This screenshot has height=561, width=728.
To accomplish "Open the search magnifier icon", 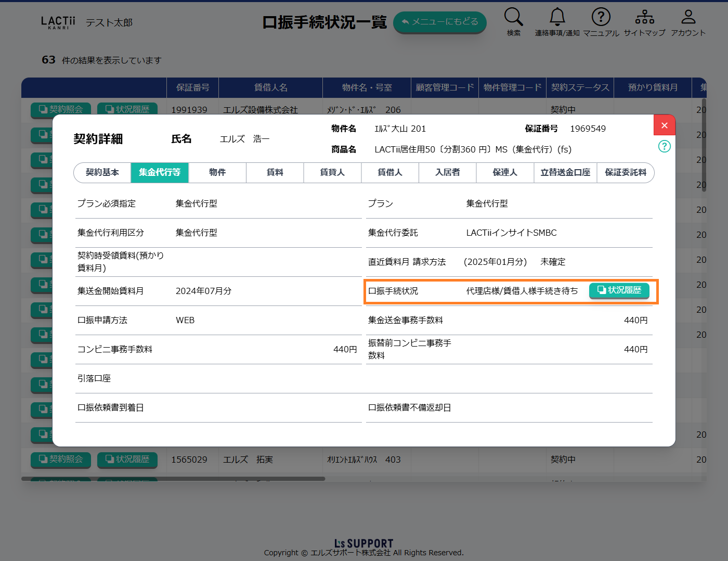I will point(513,18).
